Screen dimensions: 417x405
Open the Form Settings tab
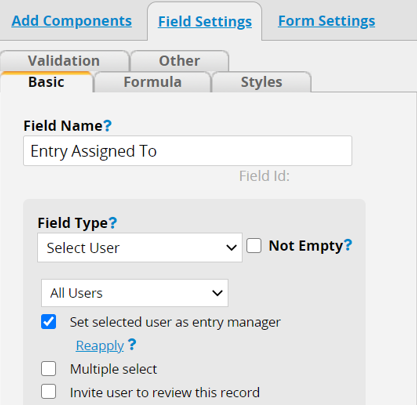(x=327, y=21)
